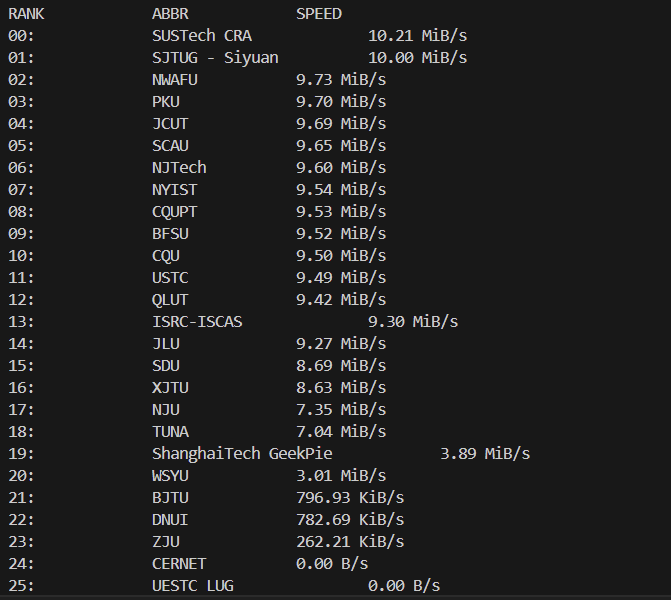Screen dimensions: 671x600
Task: Click the 9.30 MiB/s speed value
Action: (x=413, y=322)
